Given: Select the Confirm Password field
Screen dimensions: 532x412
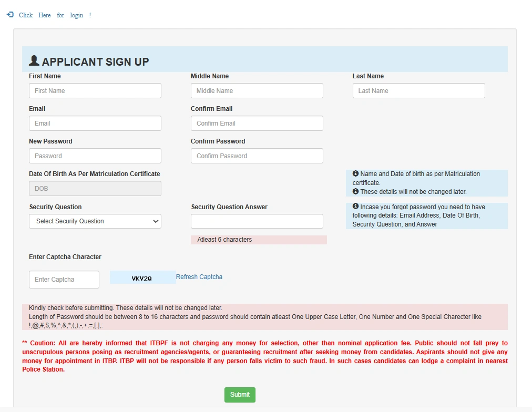Looking at the screenshot, I should (x=257, y=156).
